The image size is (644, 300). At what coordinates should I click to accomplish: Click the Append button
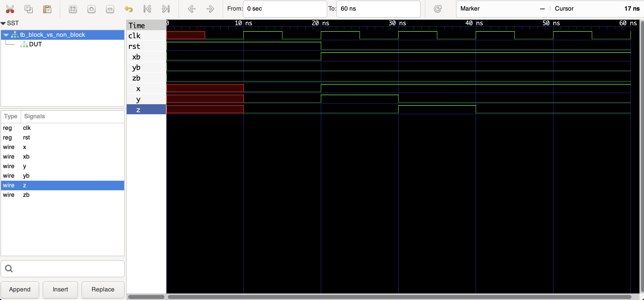20,289
